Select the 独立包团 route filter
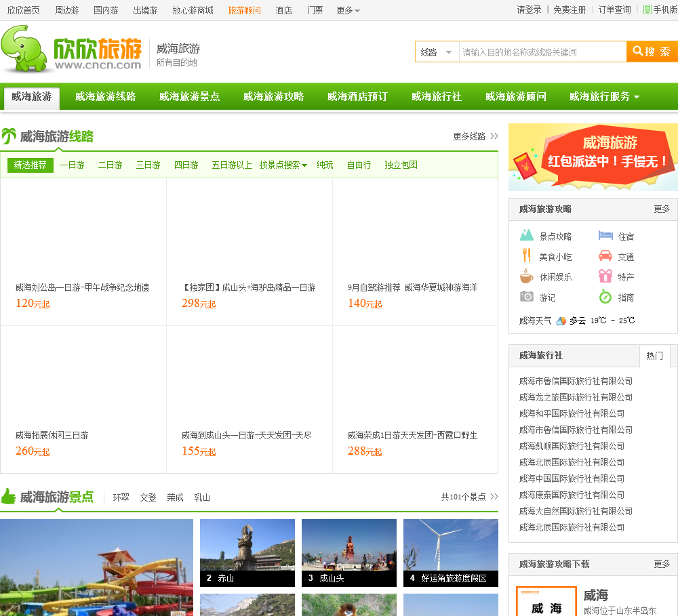 401,165
